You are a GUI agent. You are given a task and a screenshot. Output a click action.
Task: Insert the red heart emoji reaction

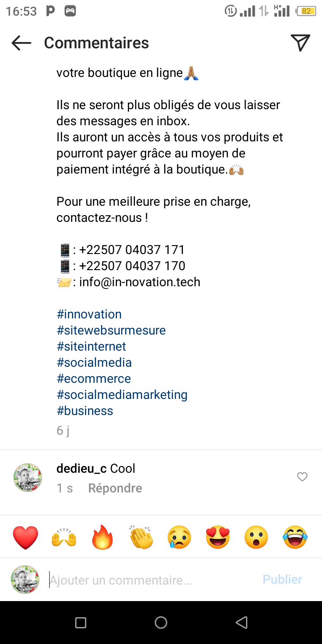tap(25, 537)
